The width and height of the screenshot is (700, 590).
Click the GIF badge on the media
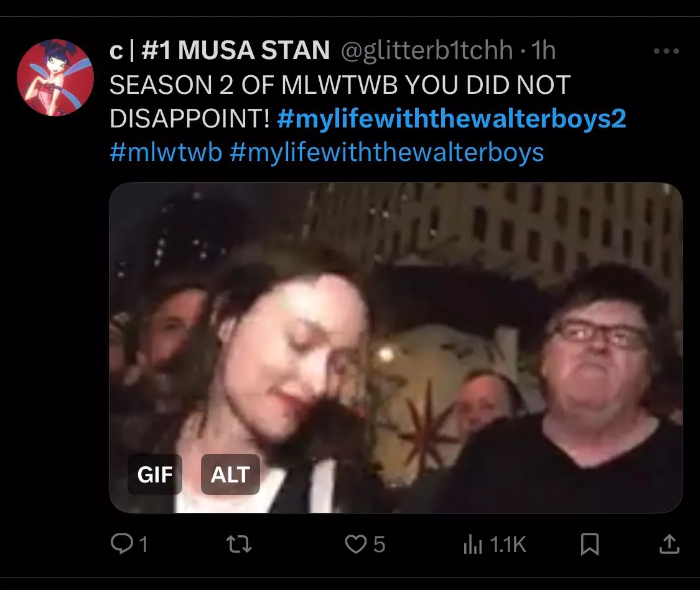click(x=155, y=474)
